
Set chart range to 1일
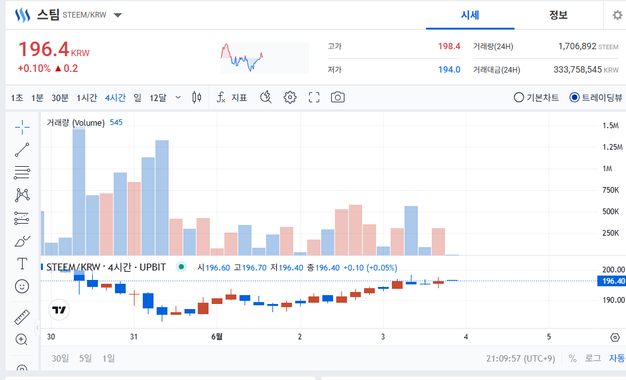pyautogui.click(x=109, y=358)
